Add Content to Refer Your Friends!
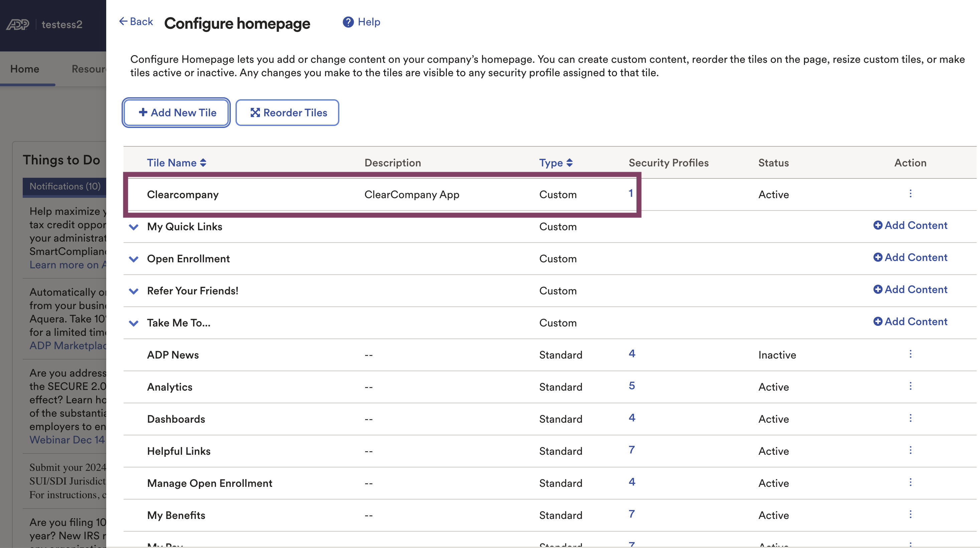The height and width of the screenshot is (548, 980). tap(910, 289)
